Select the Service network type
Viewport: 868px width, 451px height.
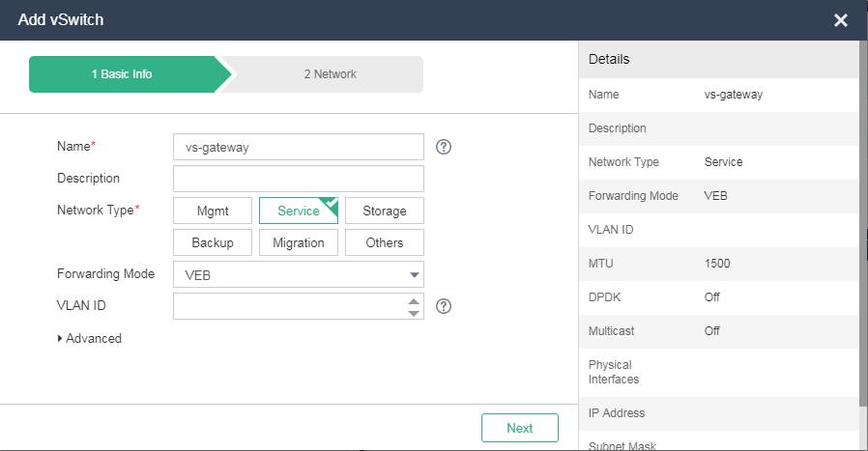click(x=298, y=211)
